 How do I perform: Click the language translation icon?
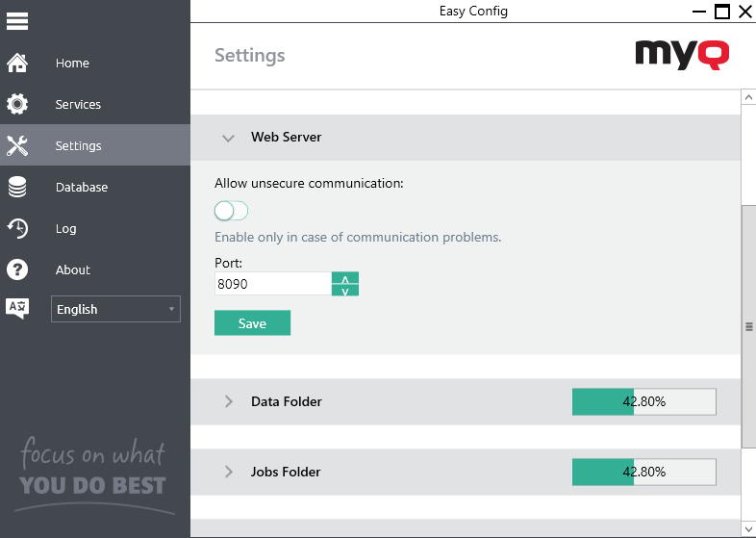point(17,309)
